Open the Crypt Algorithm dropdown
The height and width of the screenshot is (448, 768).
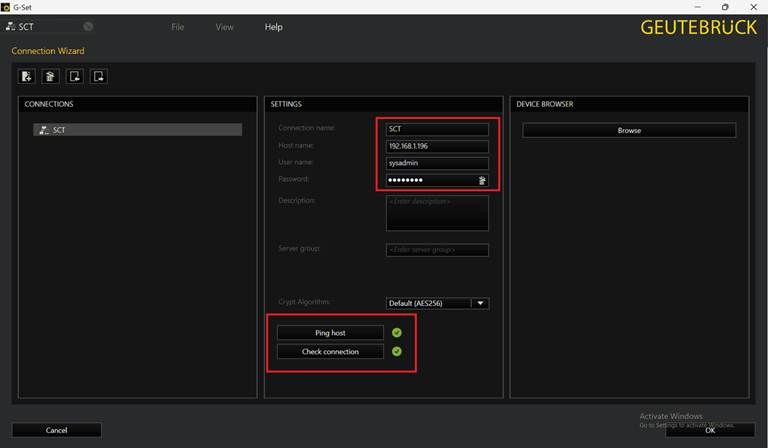click(437, 304)
